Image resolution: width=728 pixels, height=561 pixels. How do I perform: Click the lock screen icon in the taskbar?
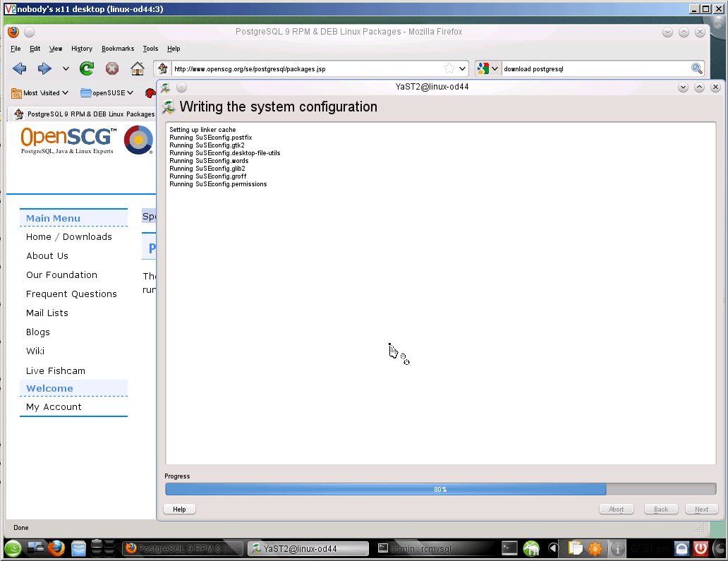click(x=681, y=549)
